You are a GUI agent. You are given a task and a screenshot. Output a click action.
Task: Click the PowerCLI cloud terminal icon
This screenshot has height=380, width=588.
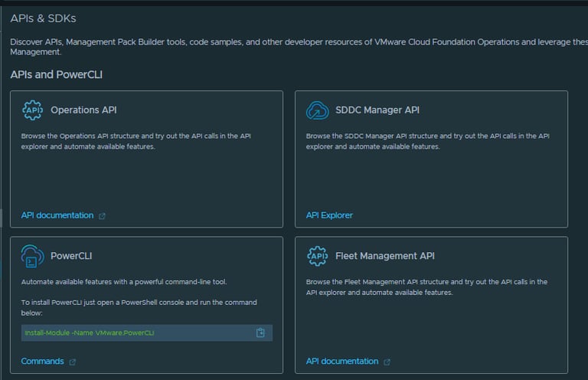click(x=33, y=256)
